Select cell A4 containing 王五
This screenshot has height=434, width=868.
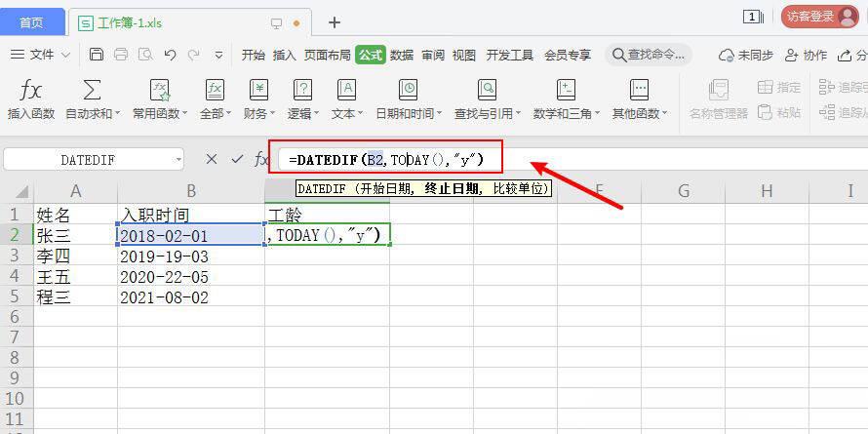click(76, 277)
